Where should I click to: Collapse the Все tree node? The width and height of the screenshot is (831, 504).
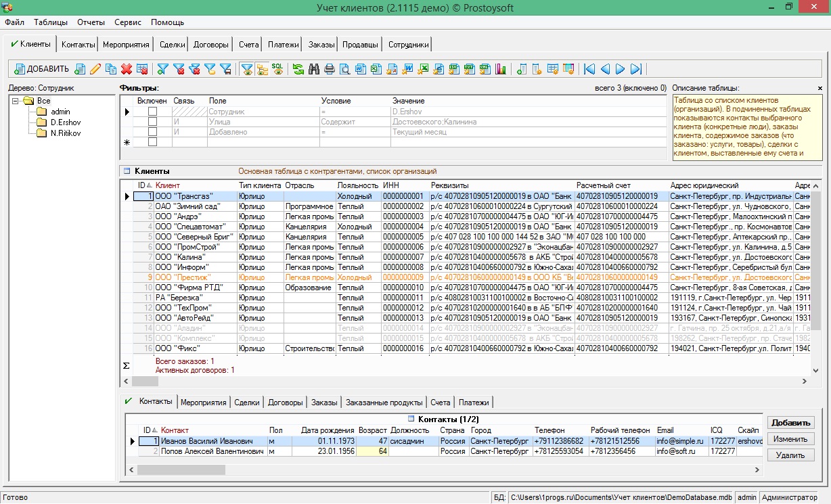(x=16, y=101)
